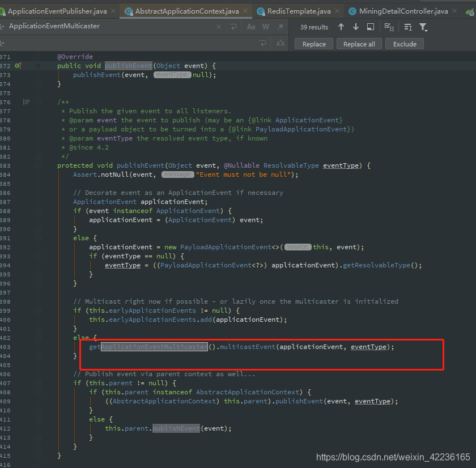
Task: Collapse else block fold at line 391
Action: click(x=38, y=238)
